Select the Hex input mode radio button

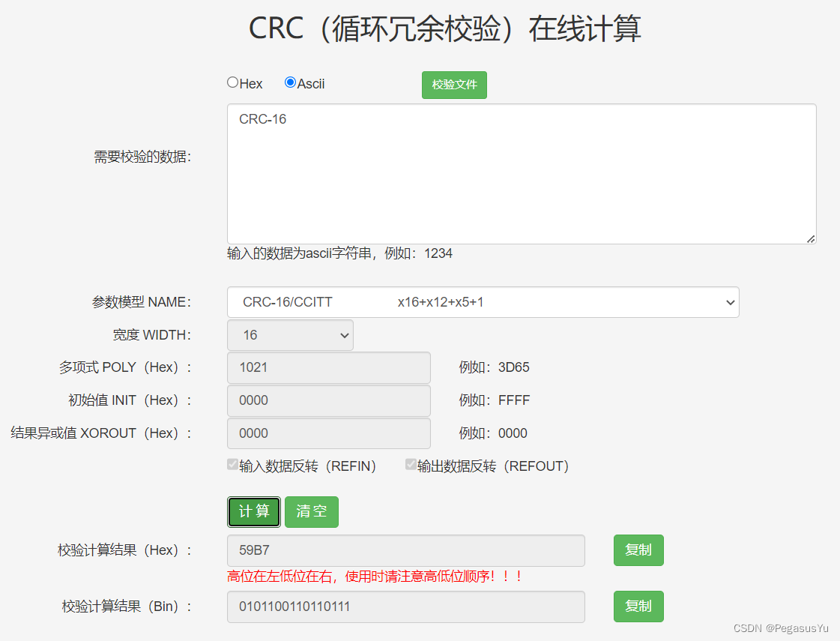[x=232, y=82]
